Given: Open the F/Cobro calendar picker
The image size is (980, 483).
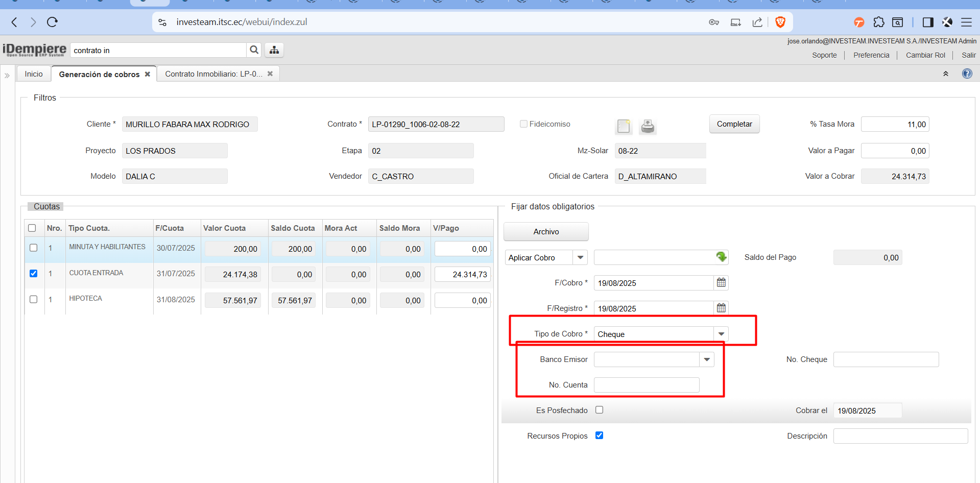Looking at the screenshot, I should point(721,282).
